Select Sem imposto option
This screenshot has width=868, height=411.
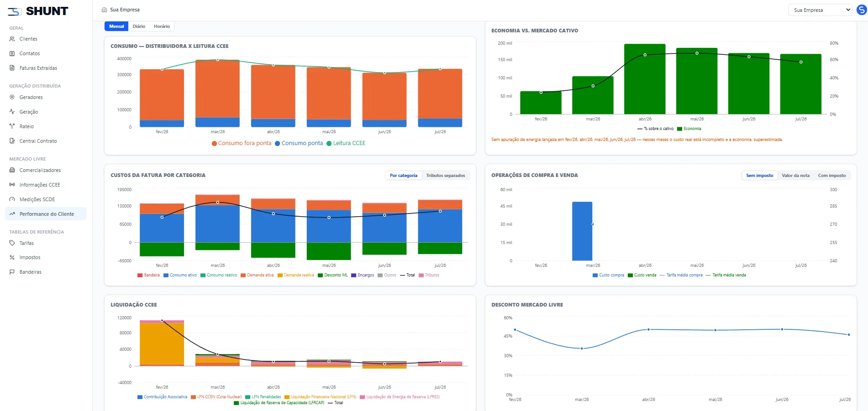pyautogui.click(x=760, y=176)
